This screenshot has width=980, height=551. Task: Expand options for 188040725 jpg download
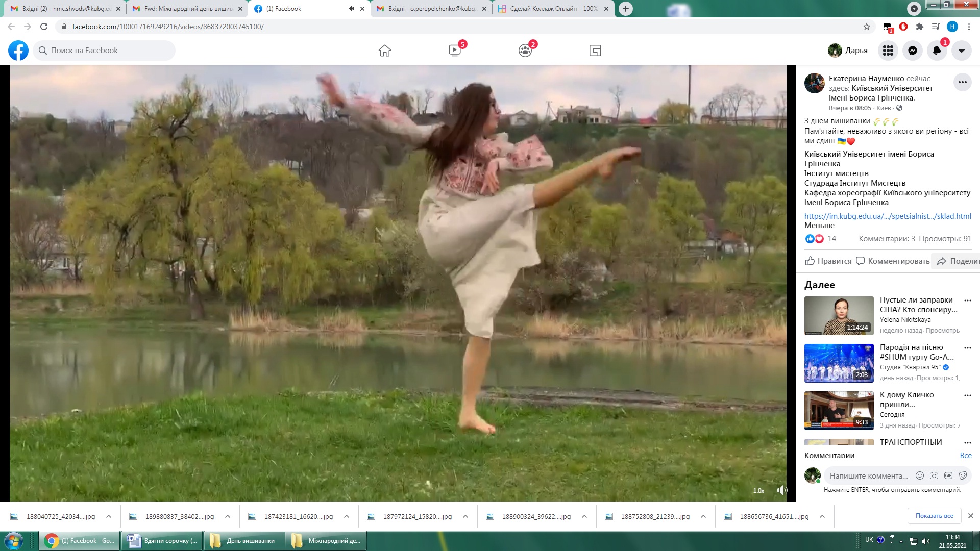tap(109, 516)
